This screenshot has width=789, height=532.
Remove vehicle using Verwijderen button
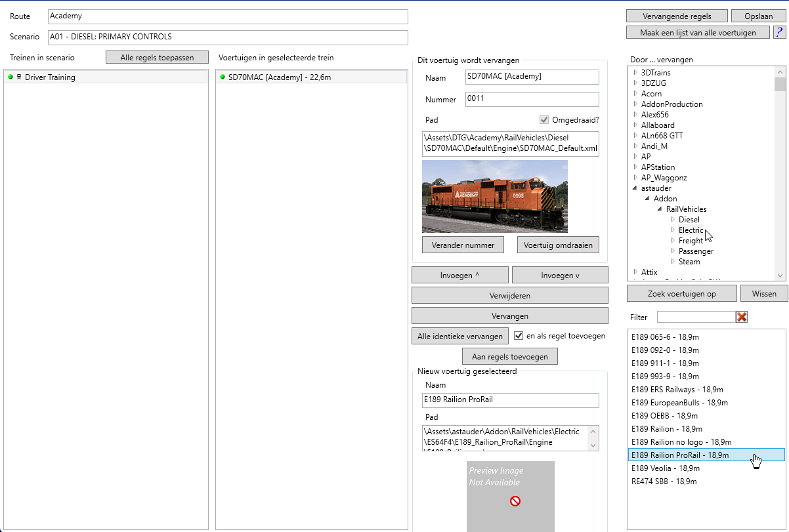pyautogui.click(x=510, y=295)
